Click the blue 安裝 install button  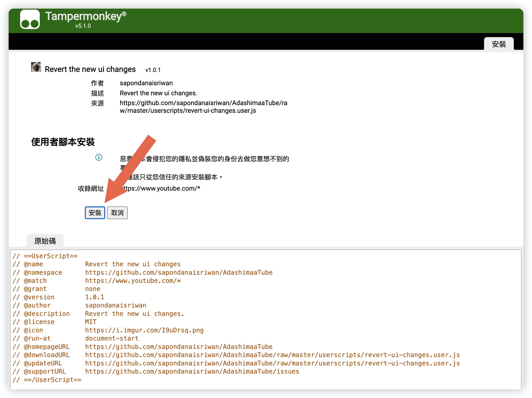[95, 213]
